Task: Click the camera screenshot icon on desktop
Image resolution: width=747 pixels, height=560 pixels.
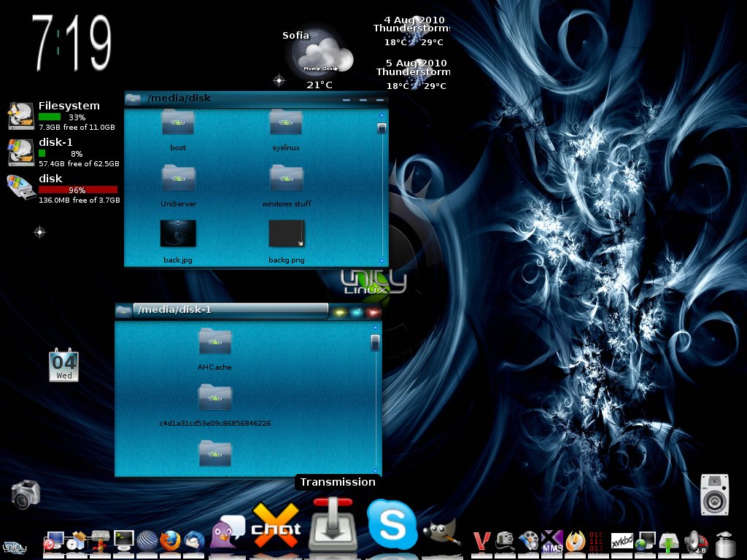Action: pos(26,494)
